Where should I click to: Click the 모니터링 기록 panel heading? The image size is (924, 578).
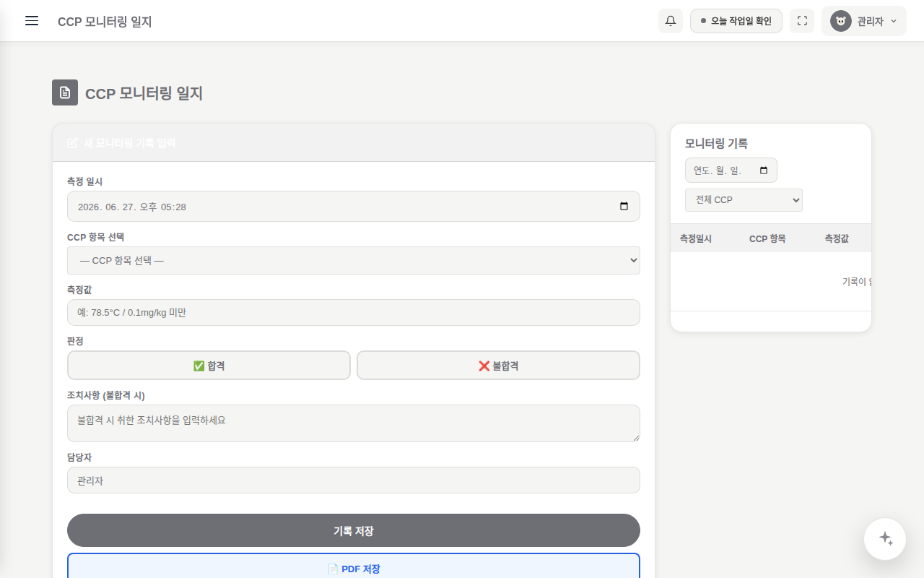point(716,143)
